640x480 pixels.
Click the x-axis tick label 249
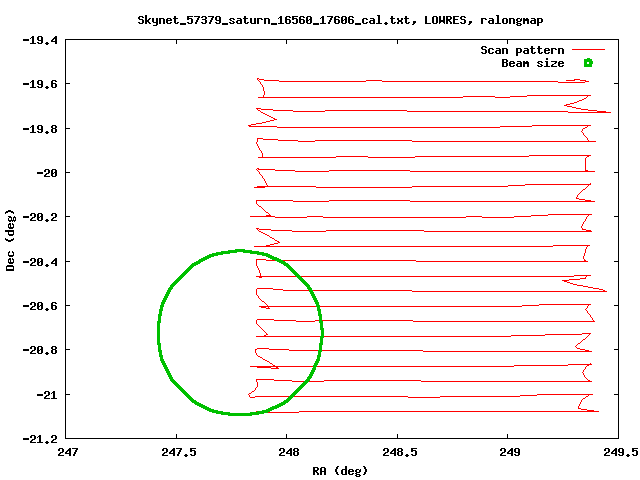point(510,452)
